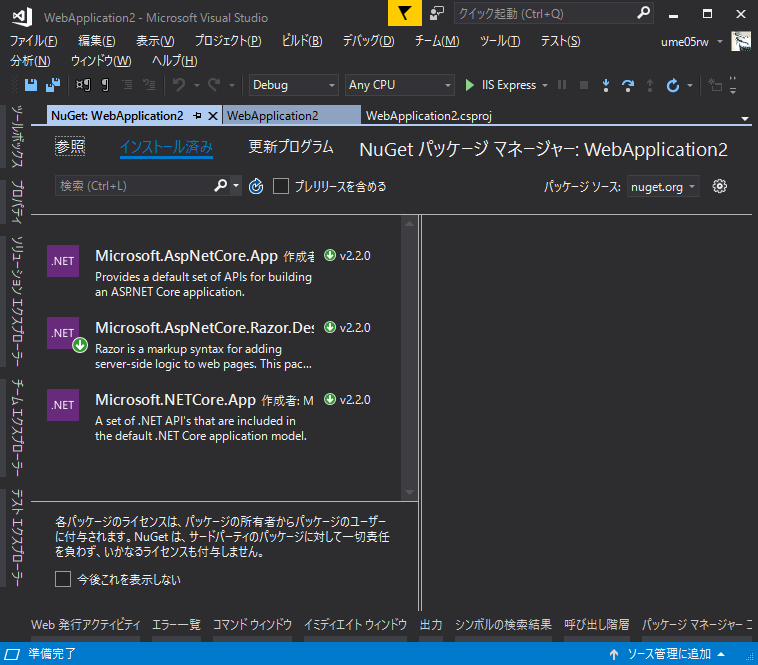Image resolution: width=758 pixels, height=665 pixels.
Task: Check the 今後これを表示しない checkbox
Action: [x=63, y=579]
